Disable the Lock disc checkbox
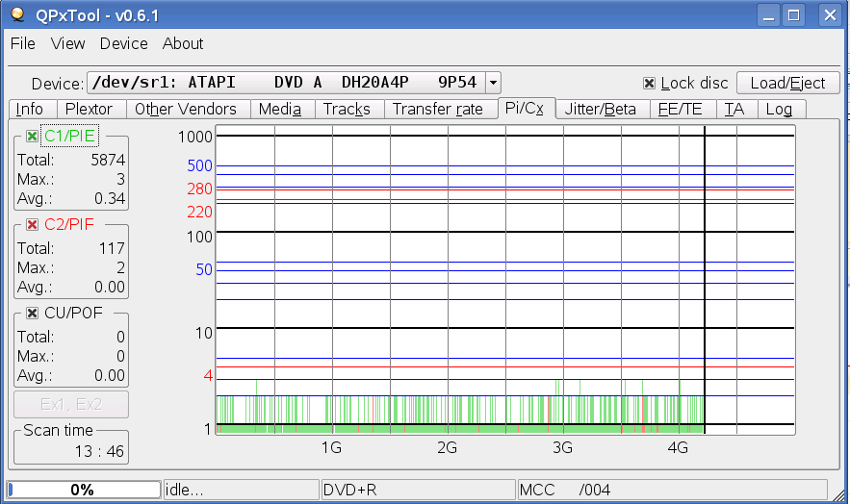Image resolution: width=850 pixels, height=504 pixels. click(650, 83)
